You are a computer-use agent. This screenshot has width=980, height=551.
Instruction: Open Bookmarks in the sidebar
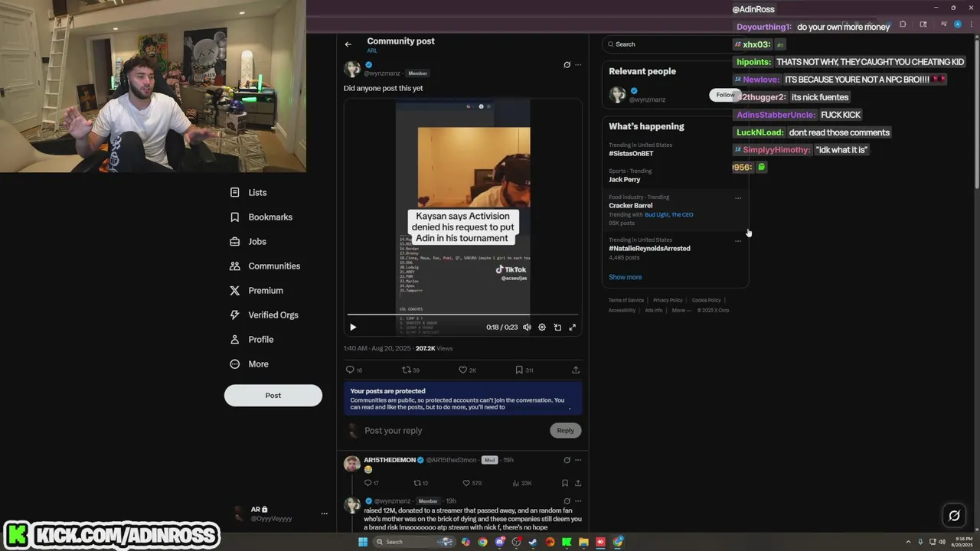click(261, 217)
